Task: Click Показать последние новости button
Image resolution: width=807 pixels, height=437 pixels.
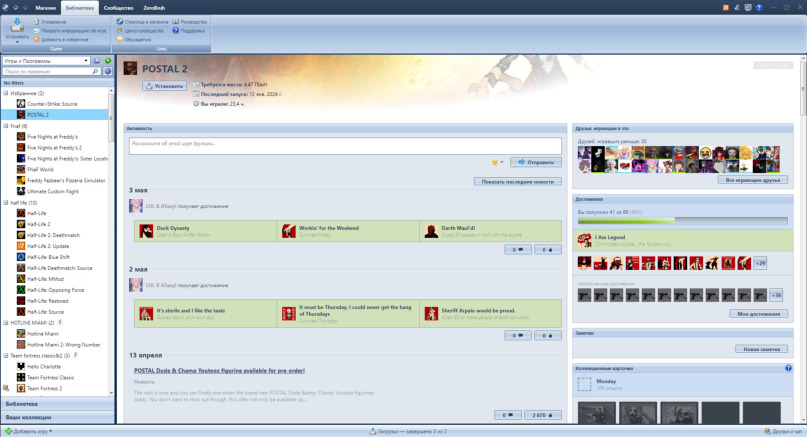Action: (518, 182)
